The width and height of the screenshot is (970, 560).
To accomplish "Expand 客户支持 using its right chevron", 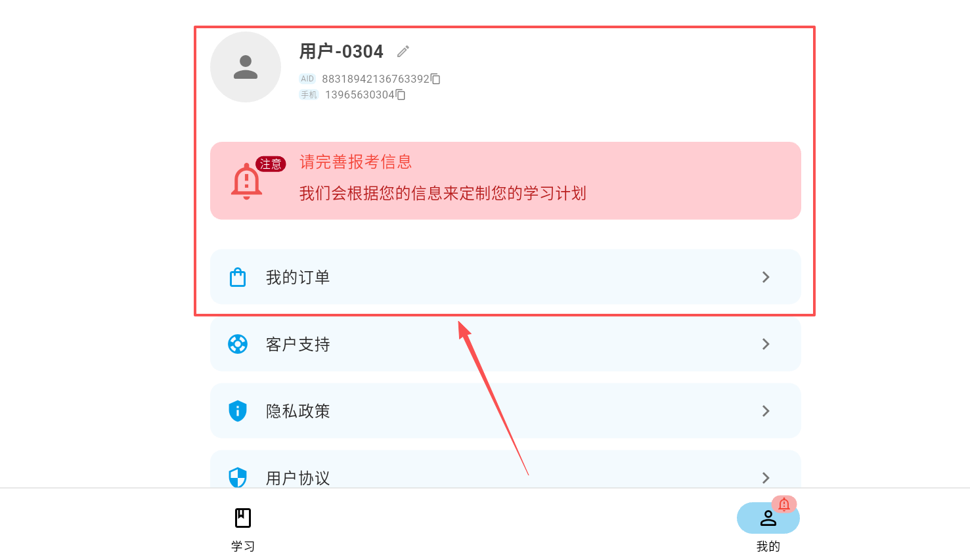I will 766,344.
